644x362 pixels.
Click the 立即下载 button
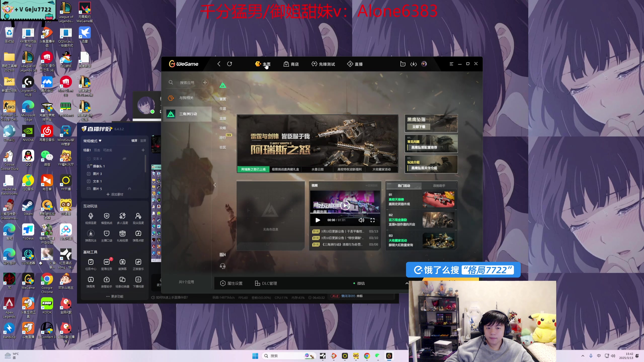pyautogui.click(x=419, y=127)
